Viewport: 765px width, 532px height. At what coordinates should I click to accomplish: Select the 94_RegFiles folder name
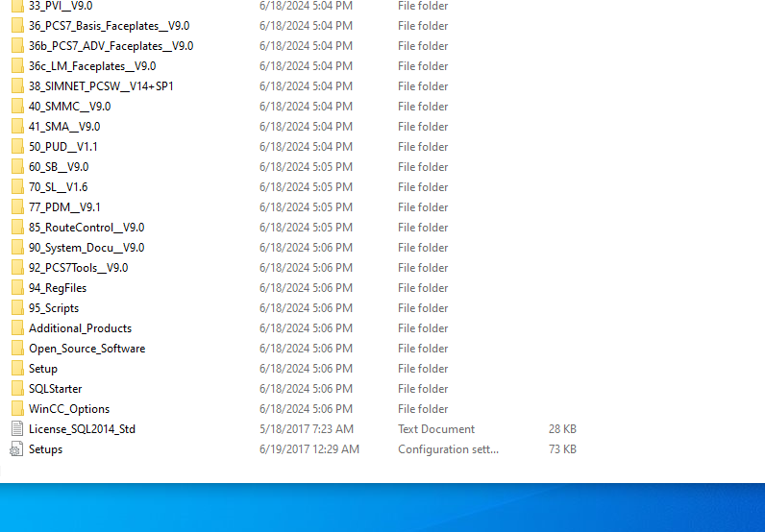pos(58,288)
